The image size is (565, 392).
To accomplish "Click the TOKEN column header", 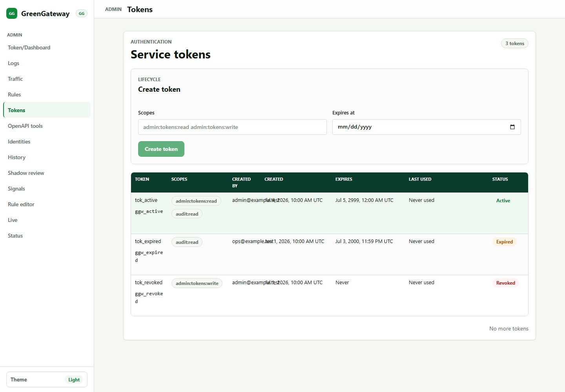I will click(x=142, y=179).
